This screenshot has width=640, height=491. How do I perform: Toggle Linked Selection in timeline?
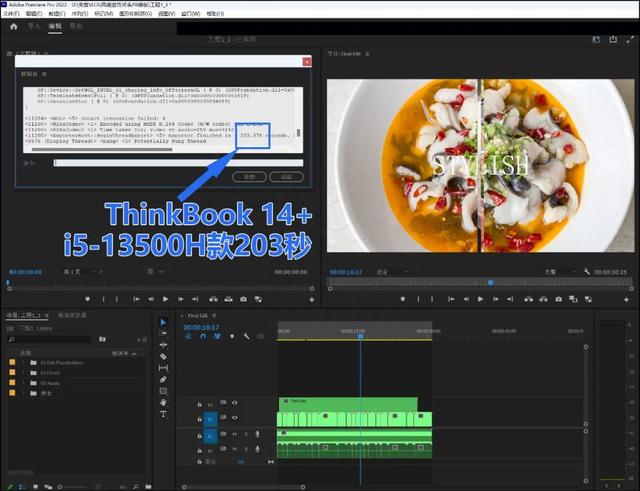point(217,336)
